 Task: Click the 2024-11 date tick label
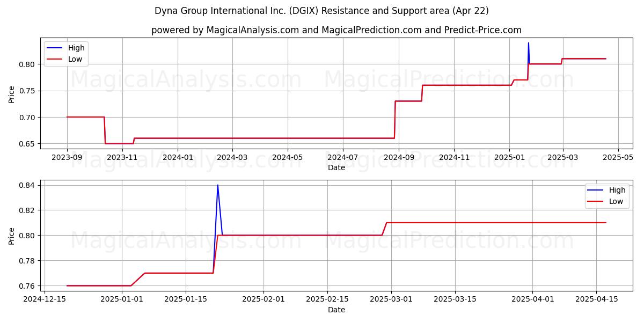pos(454,158)
